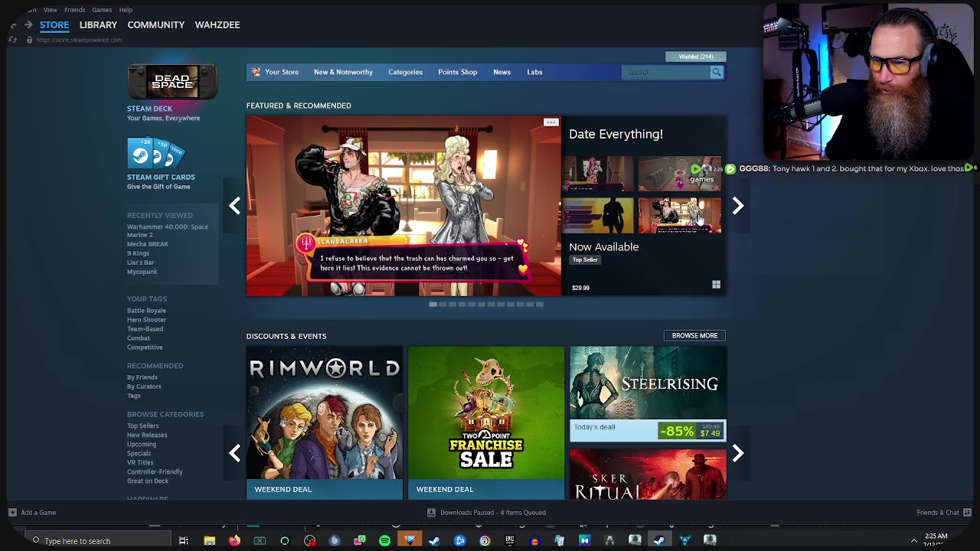The image size is (980, 551).
Task: Click the padlock icon beside the URL
Action: click(x=29, y=40)
